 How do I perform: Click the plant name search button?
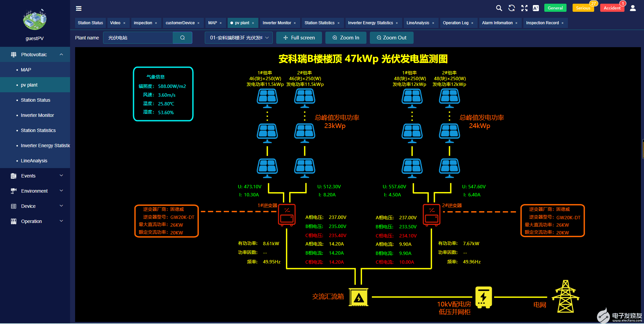pos(183,38)
